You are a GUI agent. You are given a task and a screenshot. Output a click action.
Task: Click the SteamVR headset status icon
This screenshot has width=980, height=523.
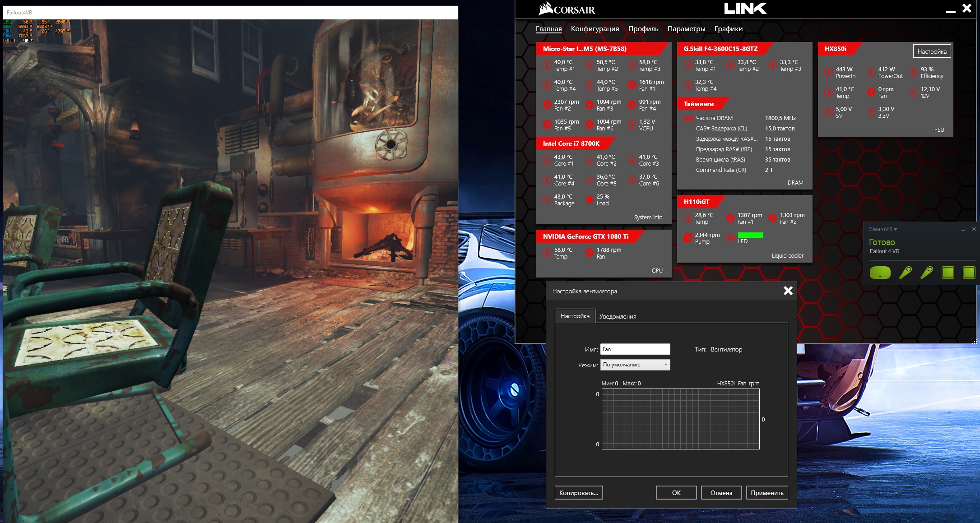pyautogui.click(x=880, y=273)
